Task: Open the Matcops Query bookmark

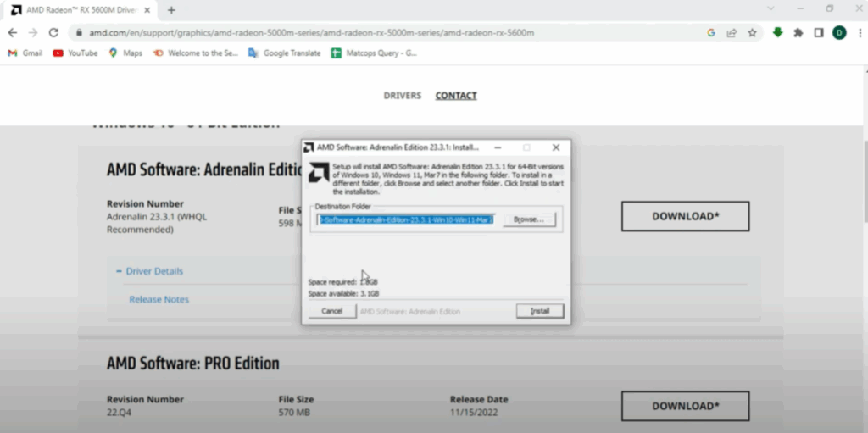Action: point(374,53)
